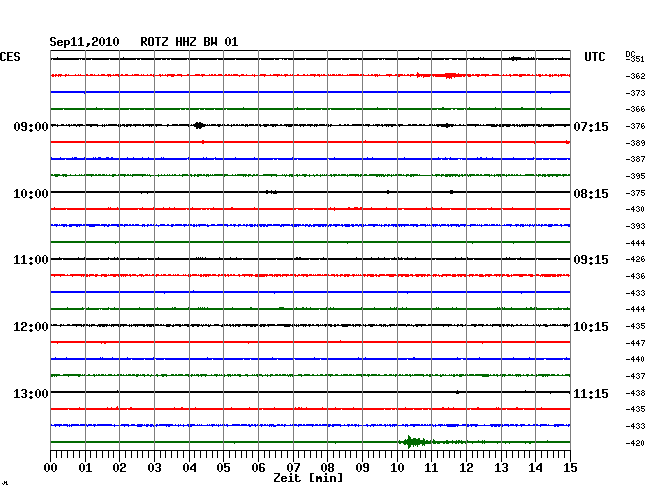
Task: Click minute tick label 14
Action: click(x=535, y=468)
